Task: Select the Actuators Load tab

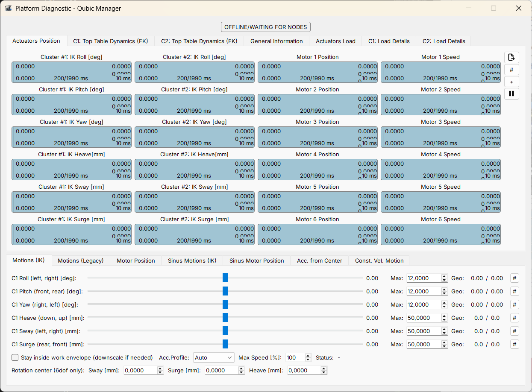Action: [x=335, y=41]
